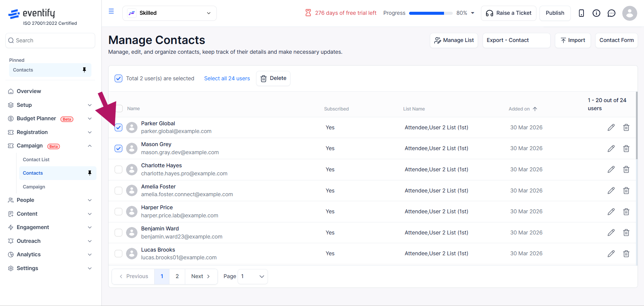Click the info circle icon
Screen dimensions: 644x306
pyautogui.click(x=596, y=13)
